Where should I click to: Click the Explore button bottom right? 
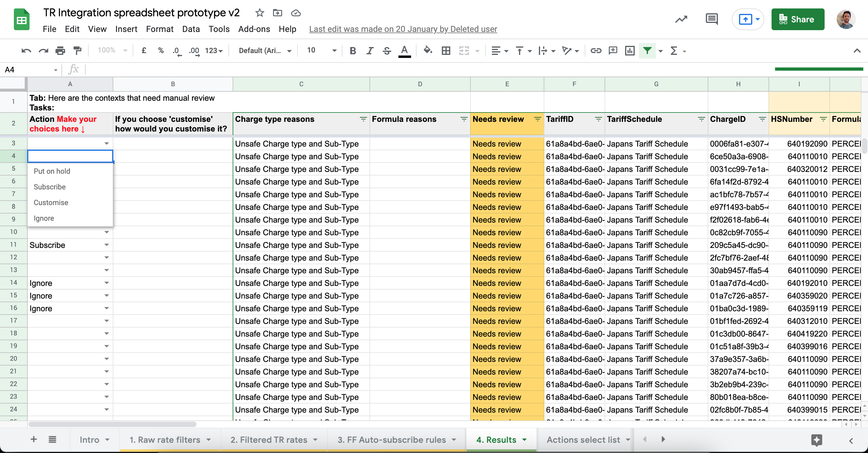(x=816, y=440)
